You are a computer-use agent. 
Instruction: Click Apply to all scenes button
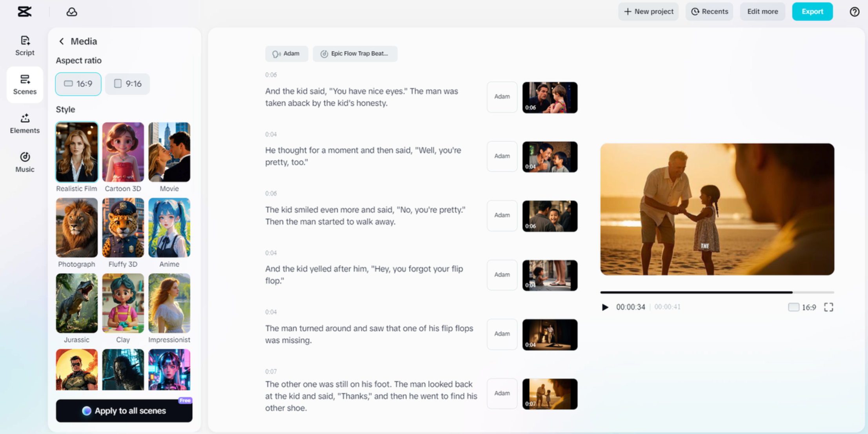tap(124, 410)
